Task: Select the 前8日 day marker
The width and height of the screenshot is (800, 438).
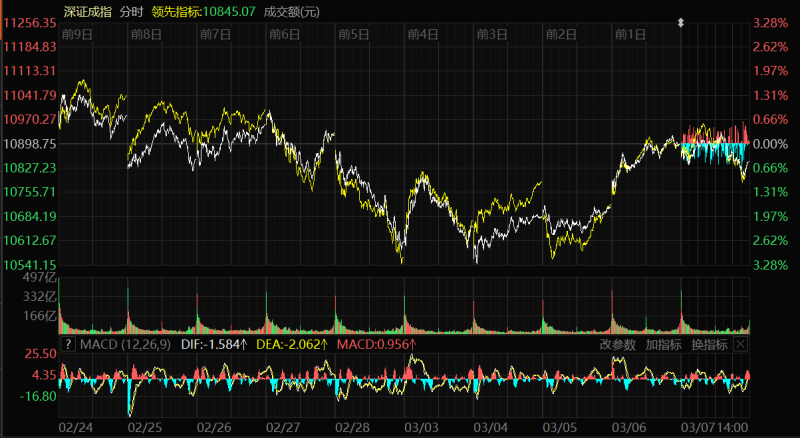Action: (x=146, y=34)
